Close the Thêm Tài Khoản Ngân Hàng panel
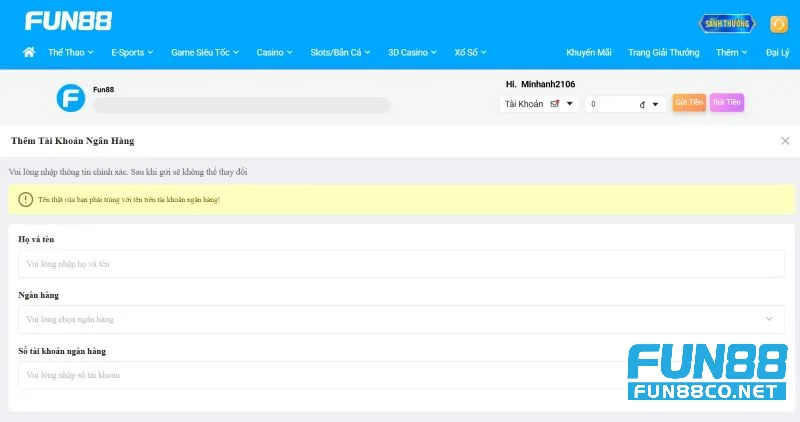 pos(785,141)
